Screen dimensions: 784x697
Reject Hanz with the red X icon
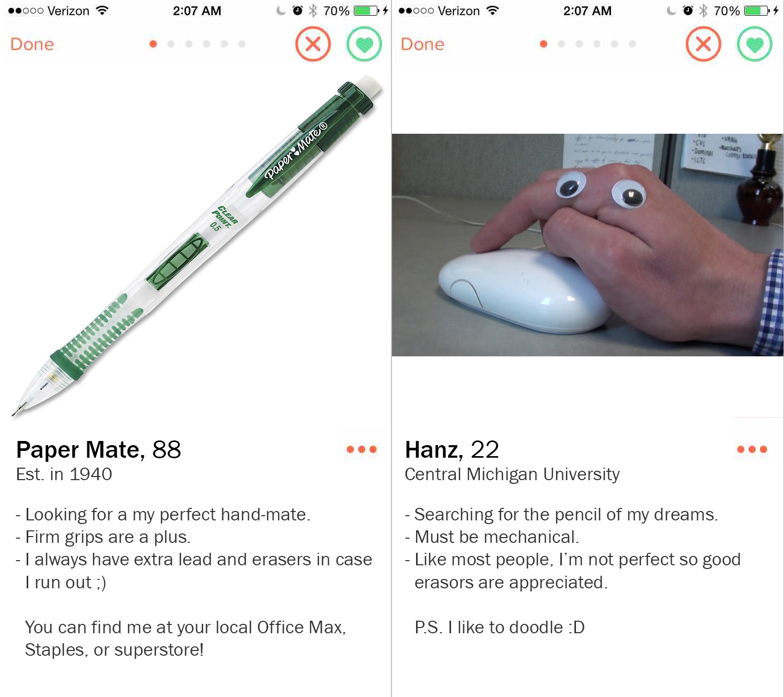pyautogui.click(x=703, y=44)
